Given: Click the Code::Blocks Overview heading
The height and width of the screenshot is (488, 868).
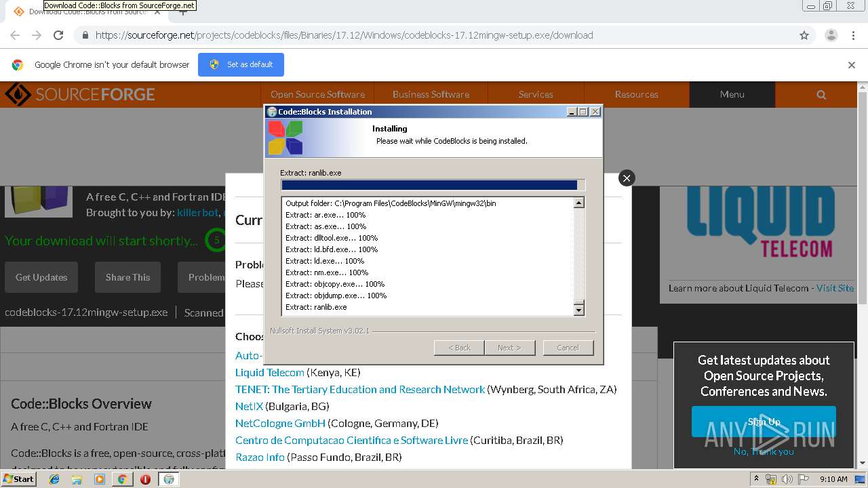Looking at the screenshot, I should tap(81, 404).
